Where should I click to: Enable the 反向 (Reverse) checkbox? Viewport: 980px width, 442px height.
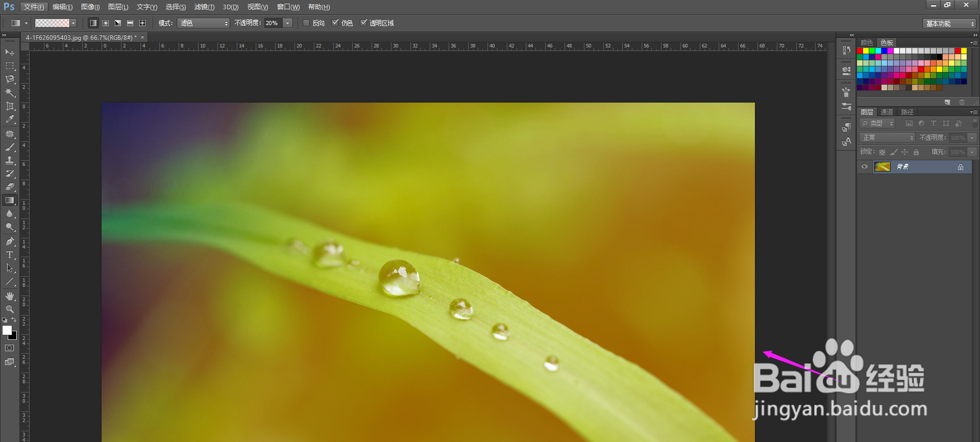[x=306, y=23]
